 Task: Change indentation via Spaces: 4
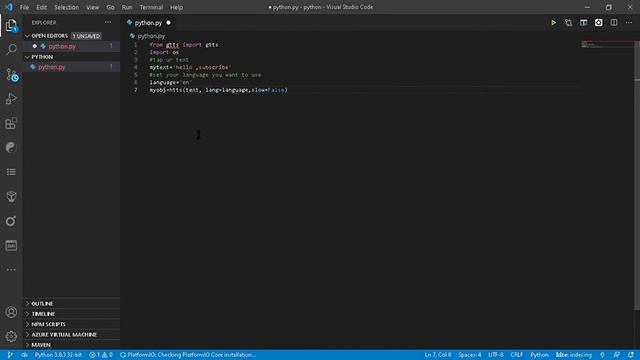(x=470, y=355)
